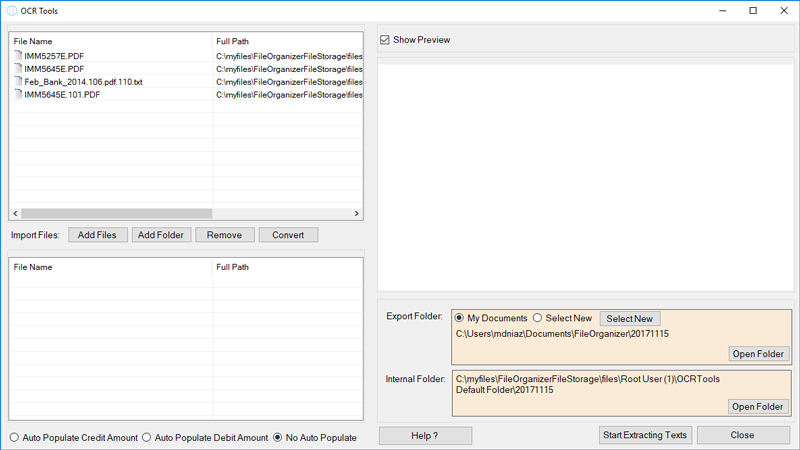Click the horizontal scrollbar thumb in file list
The image size is (800, 450).
(x=116, y=213)
